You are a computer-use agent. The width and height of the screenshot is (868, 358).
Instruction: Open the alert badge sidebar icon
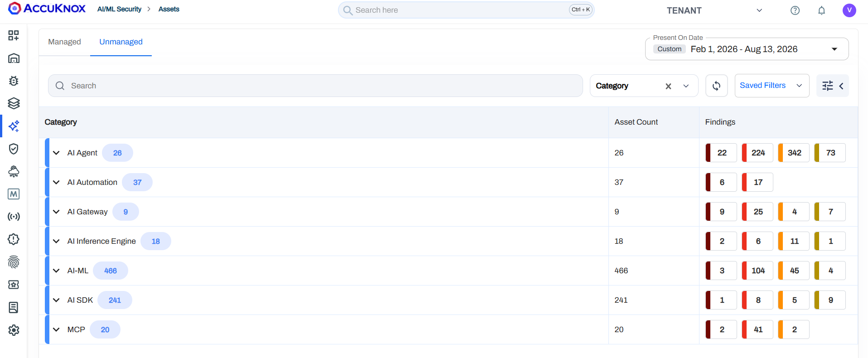(14, 239)
